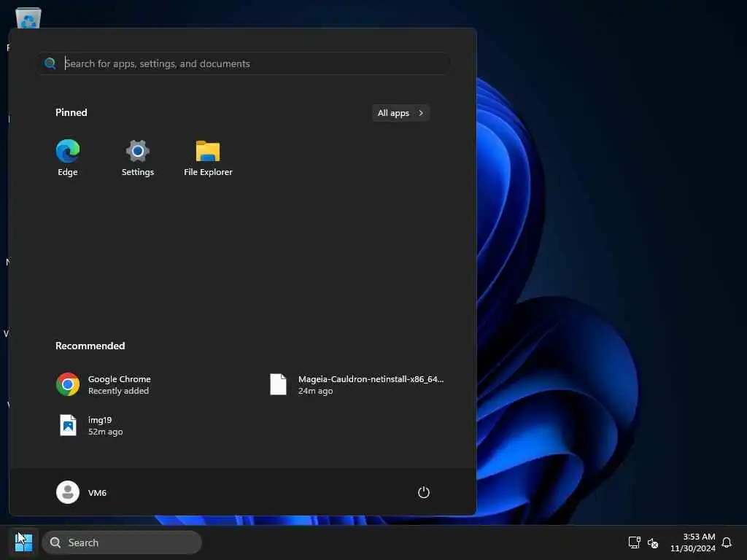Select the Recycle Bin desktop icon

28,17
